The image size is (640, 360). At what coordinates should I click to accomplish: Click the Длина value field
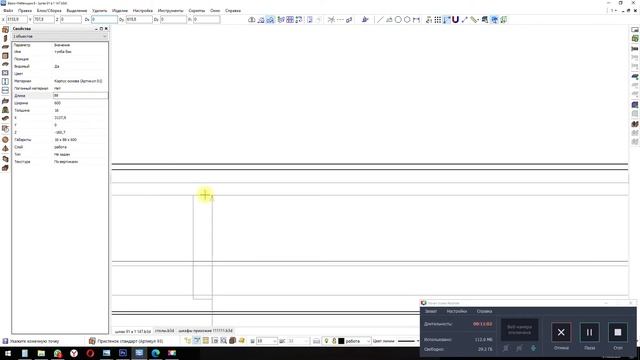click(80, 96)
